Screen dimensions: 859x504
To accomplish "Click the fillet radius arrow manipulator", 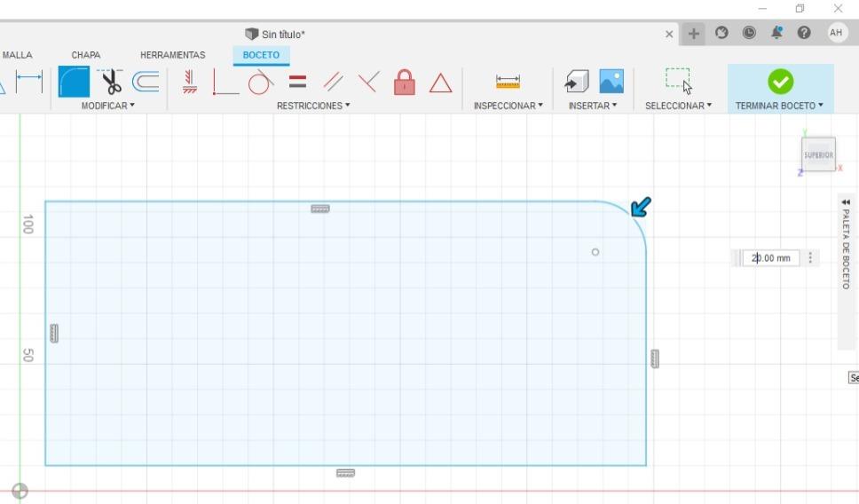I will tap(641, 207).
